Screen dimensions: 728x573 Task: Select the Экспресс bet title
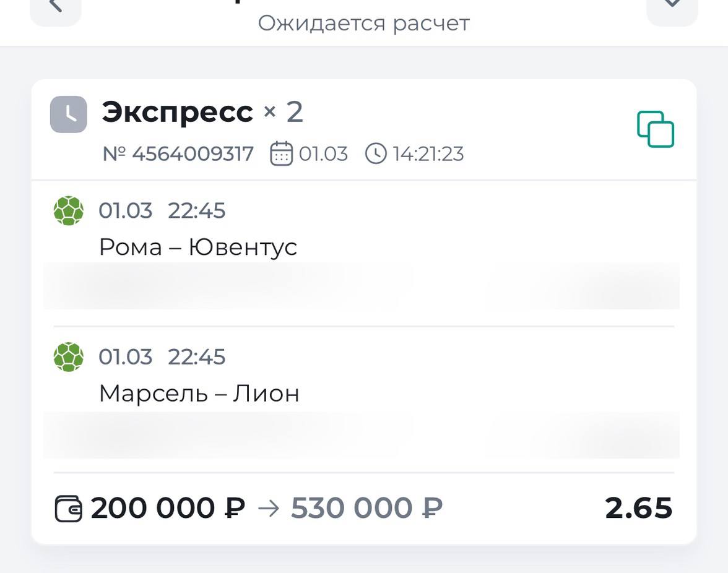[178, 112]
